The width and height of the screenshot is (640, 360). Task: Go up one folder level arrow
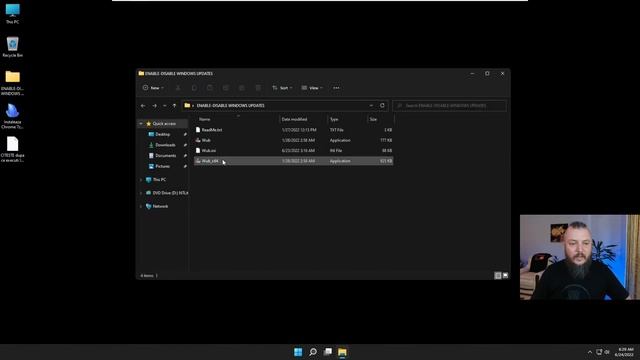(174, 106)
